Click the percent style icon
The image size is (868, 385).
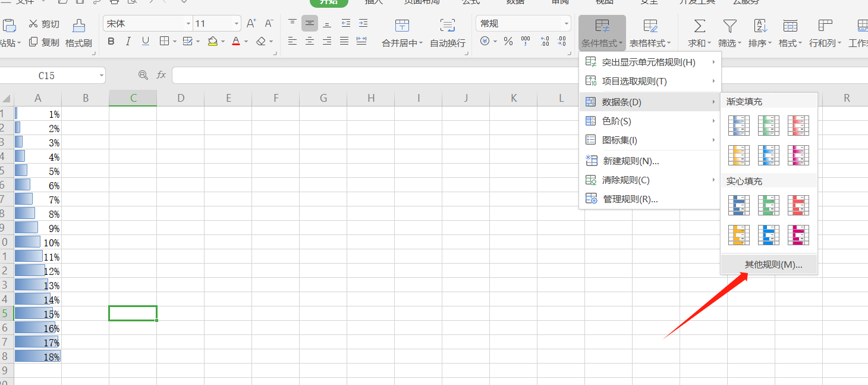(x=508, y=42)
